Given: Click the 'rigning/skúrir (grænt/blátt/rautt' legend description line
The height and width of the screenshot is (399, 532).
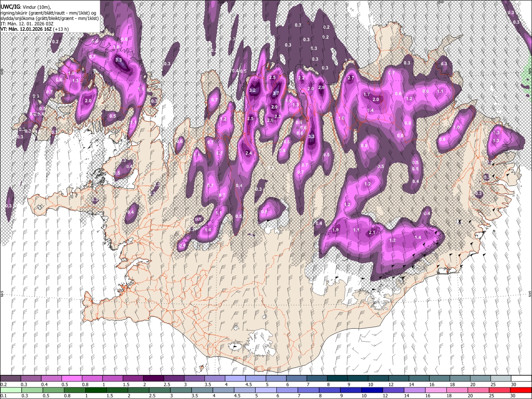Looking at the screenshot, I should coord(49,12).
